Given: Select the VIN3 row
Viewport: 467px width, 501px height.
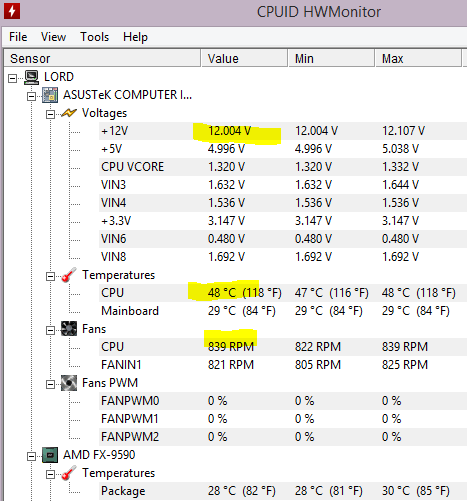Looking at the screenshot, I should tap(283, 185).
